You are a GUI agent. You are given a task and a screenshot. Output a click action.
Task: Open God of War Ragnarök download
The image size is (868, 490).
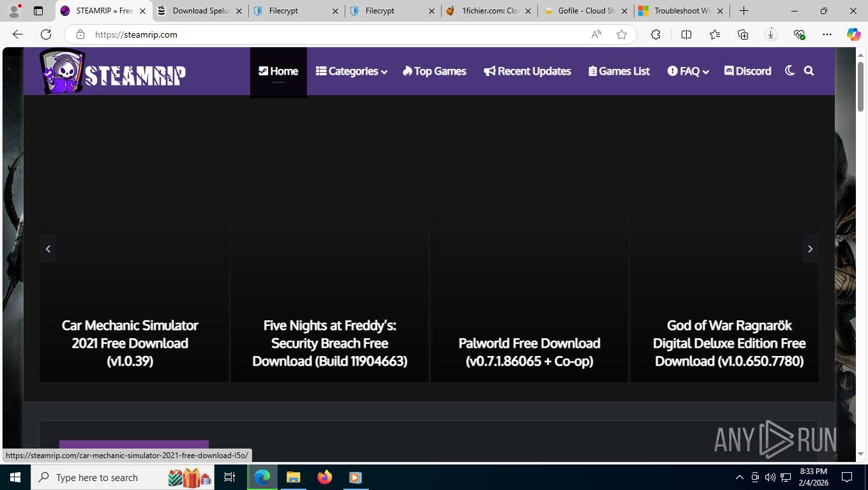(729, 343)
